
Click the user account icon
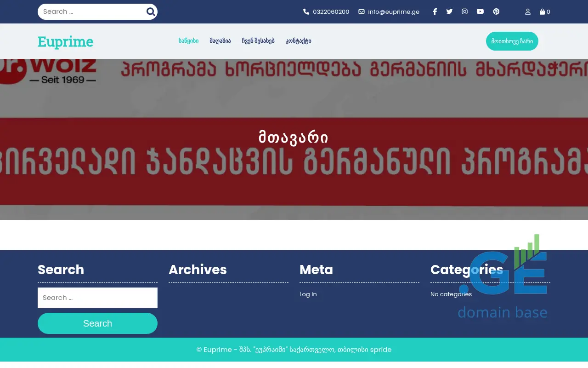coord(528,12)
